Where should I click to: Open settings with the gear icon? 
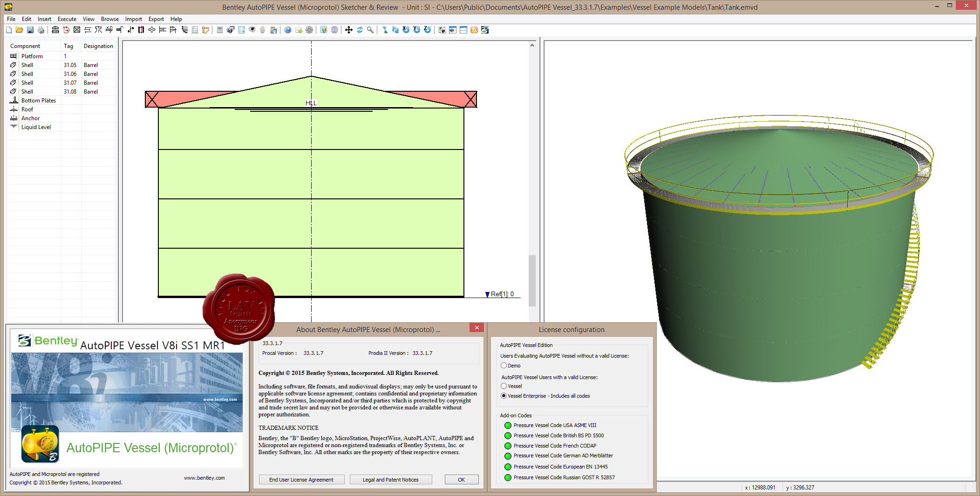click(309, 30)
